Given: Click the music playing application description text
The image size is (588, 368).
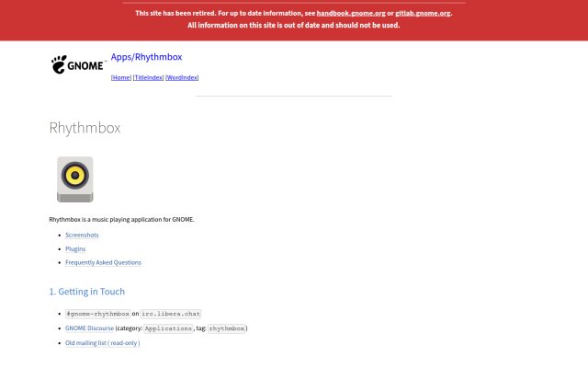Looking at the screenshot, I should point(121,219).
